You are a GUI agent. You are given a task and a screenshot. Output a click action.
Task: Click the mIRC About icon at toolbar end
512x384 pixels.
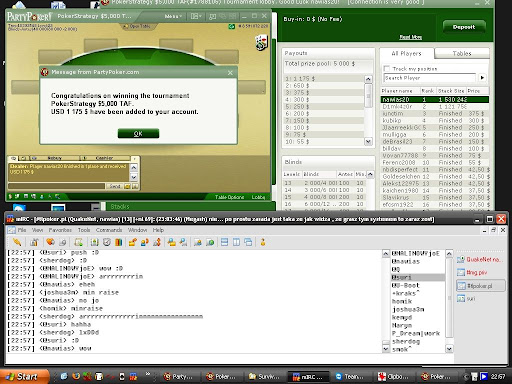263,242
